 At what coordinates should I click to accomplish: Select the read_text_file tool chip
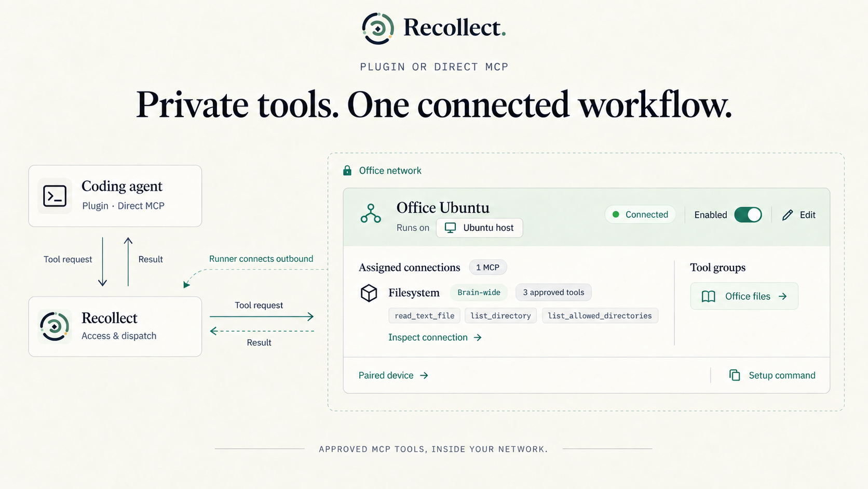tap(424, 315)
